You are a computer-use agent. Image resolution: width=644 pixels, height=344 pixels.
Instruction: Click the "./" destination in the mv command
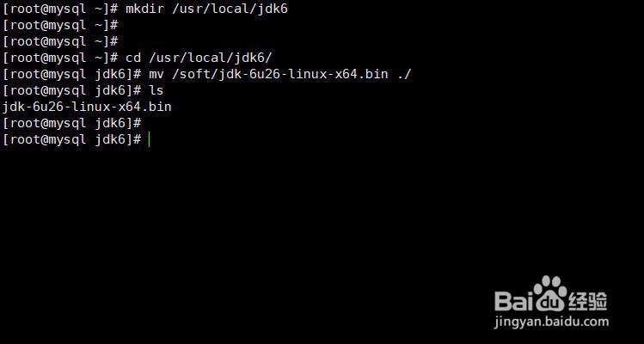coord(405,74)
